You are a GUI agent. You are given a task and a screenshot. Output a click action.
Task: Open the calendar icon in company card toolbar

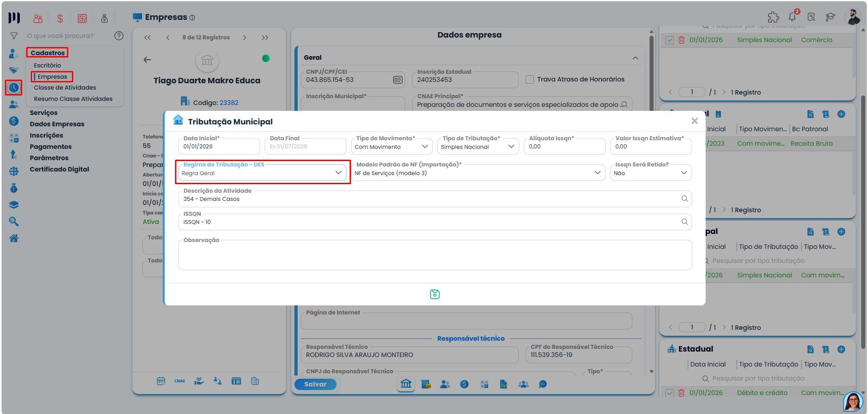click(x=161, y=381)
